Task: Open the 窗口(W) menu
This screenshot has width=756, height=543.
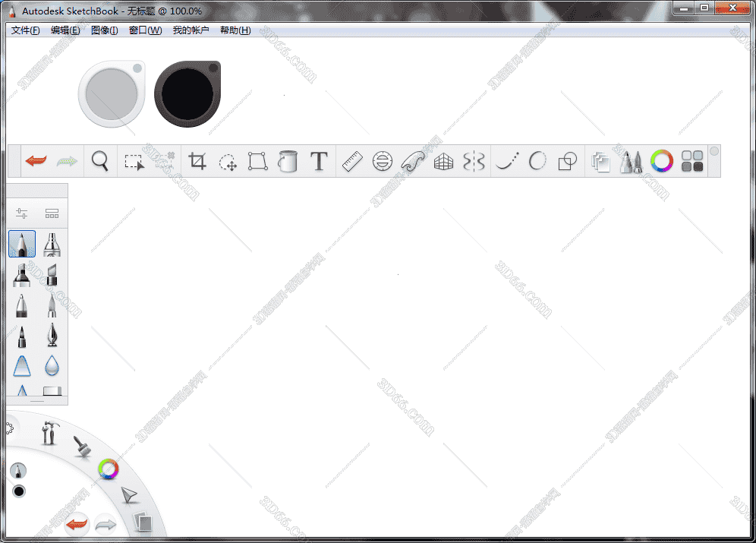Action: point(144,30)
